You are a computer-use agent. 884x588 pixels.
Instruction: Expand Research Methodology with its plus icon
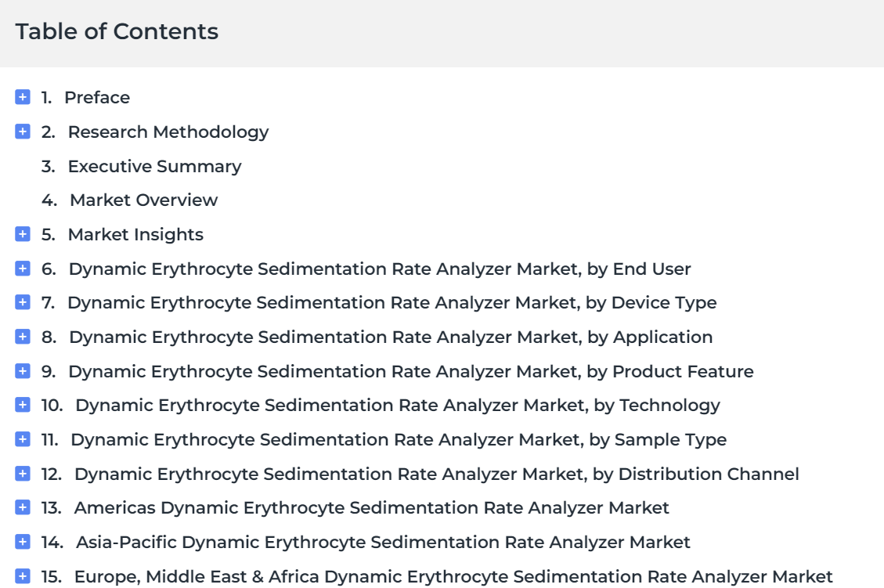coord(23,132)
